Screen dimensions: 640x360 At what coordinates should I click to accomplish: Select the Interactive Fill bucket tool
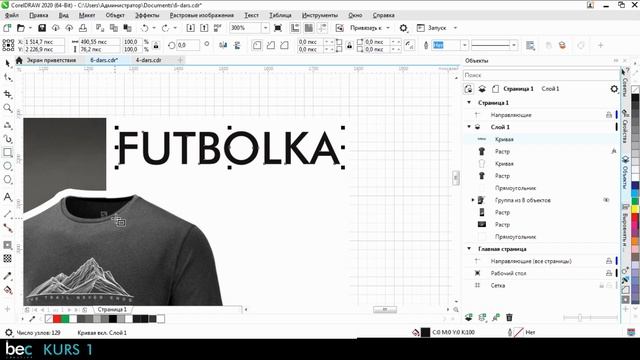(7, 290)
